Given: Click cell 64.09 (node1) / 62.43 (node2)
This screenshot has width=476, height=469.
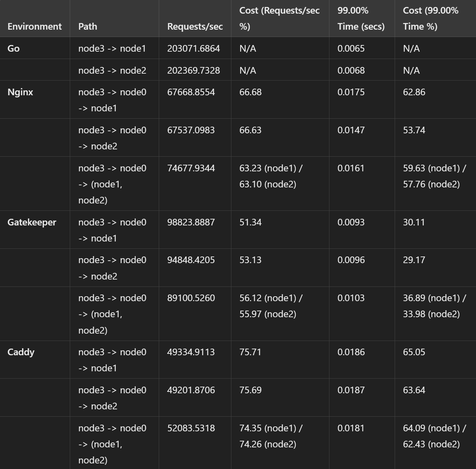Looking at the screenshot, I should [434, 436].
